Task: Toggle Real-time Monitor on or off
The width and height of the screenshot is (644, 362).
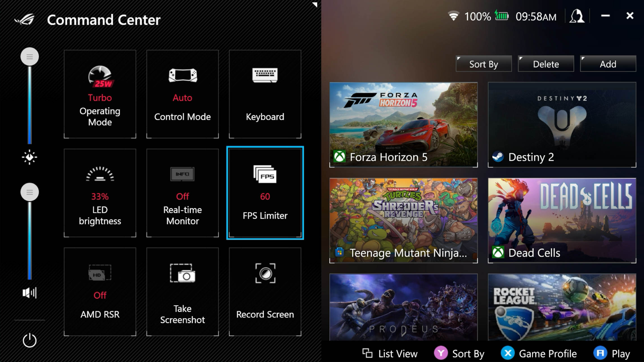Action: point(182,193)
